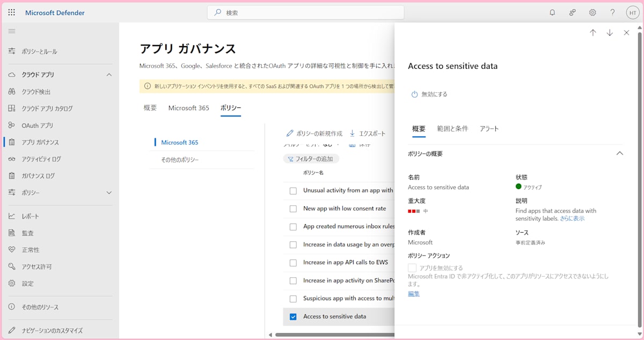
Task: Collapse the ポリシーの概要 section
Action: [620, 154]
